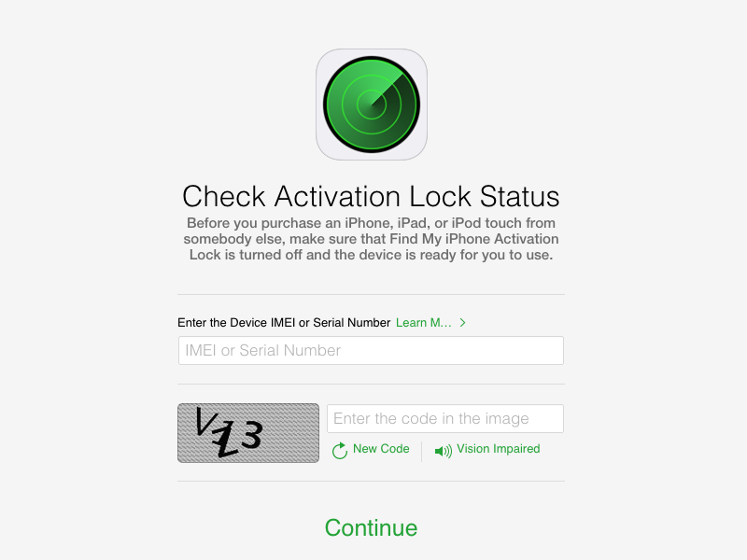The width and height of the screenshot is (747, 560).
Task: Click the Find My iPhone radar icon
Action: [x=371, y=105]
